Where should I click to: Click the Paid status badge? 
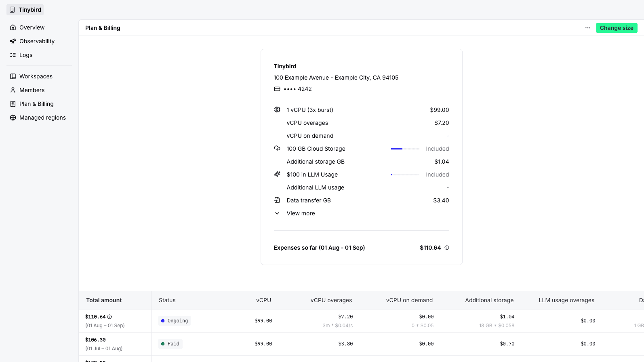[170, 344]
